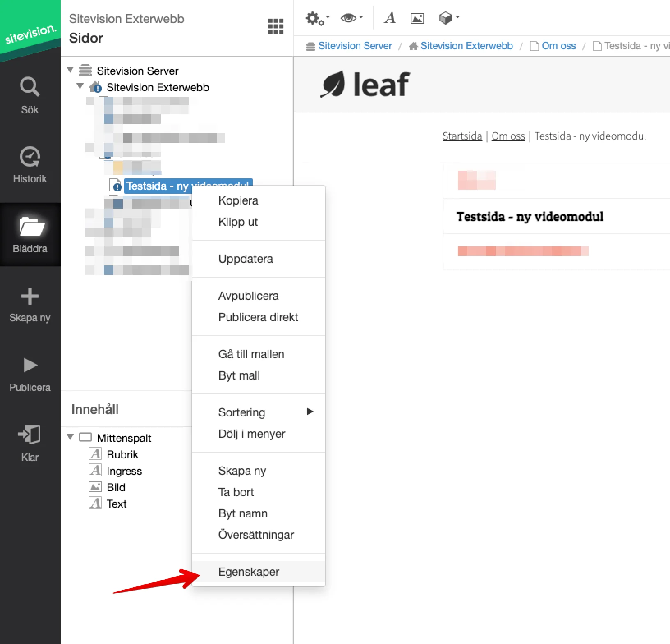Choose Byt namn menu entry

[x=259, y=513]
